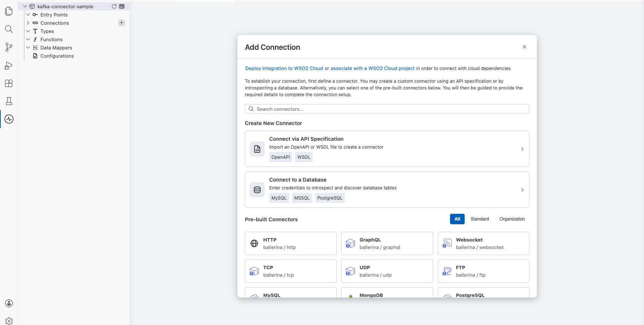Click the PostgreSQL database tag
The height and width of the screenshot is (325, 644).
pos(330,198)
